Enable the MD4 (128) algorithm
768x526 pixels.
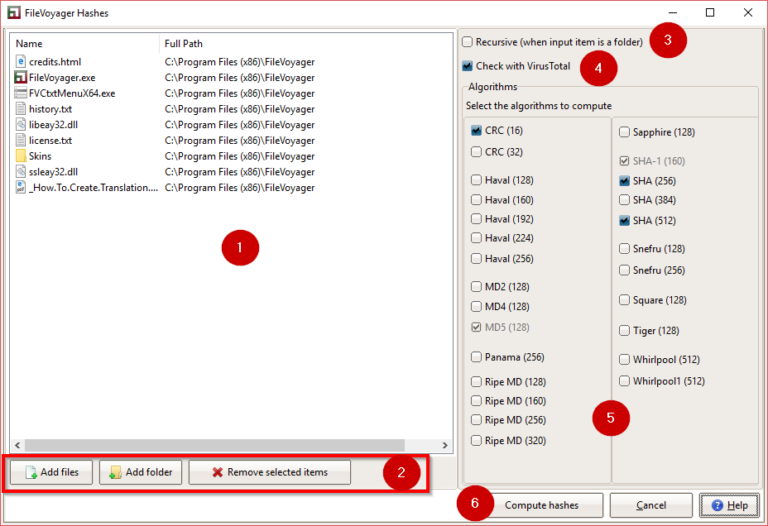pos(476,307)
